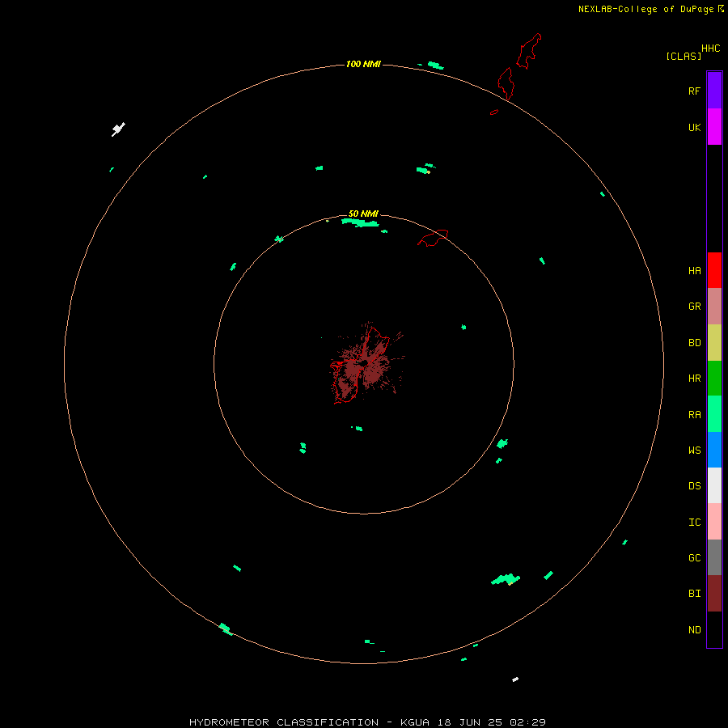Select the GC gray legend swatch

pyautogui.click(x=714, y=557)
